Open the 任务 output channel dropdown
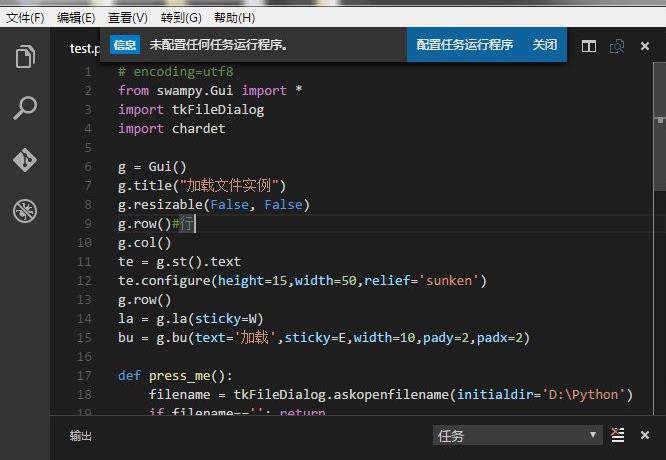Viewport: 666px width, 460px height. pyautogui.click(x=517, y=435)
